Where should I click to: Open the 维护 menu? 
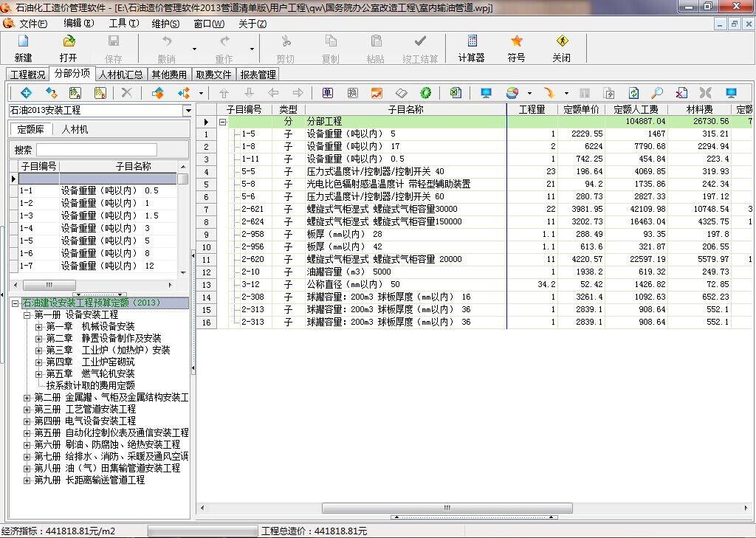coord(165,24)
